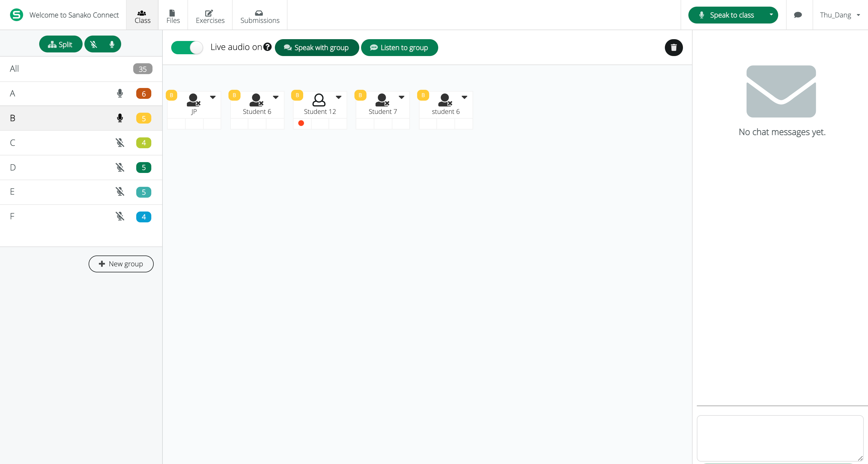Click the Student 7 name label
This screenshot has width=868, height=464.
(383, 111)
